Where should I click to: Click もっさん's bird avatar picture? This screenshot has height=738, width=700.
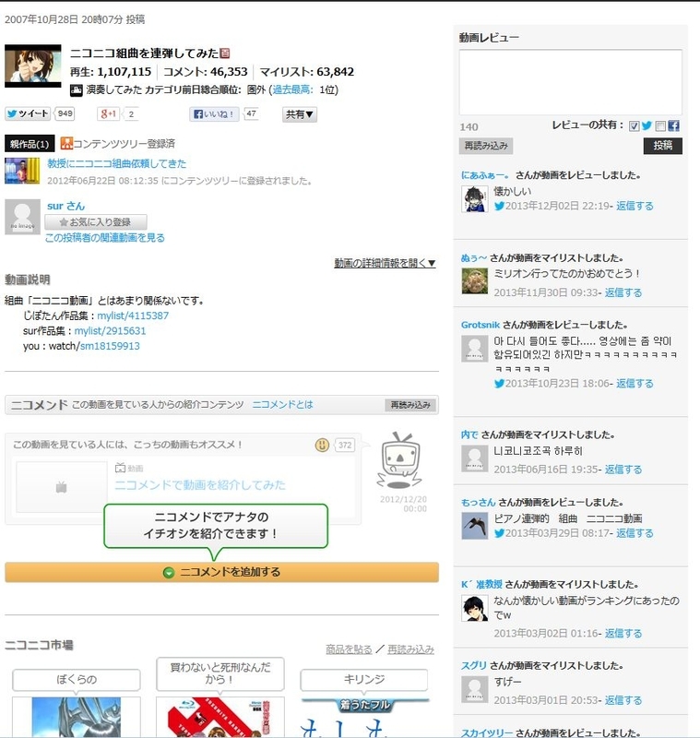tap(475, 526)
